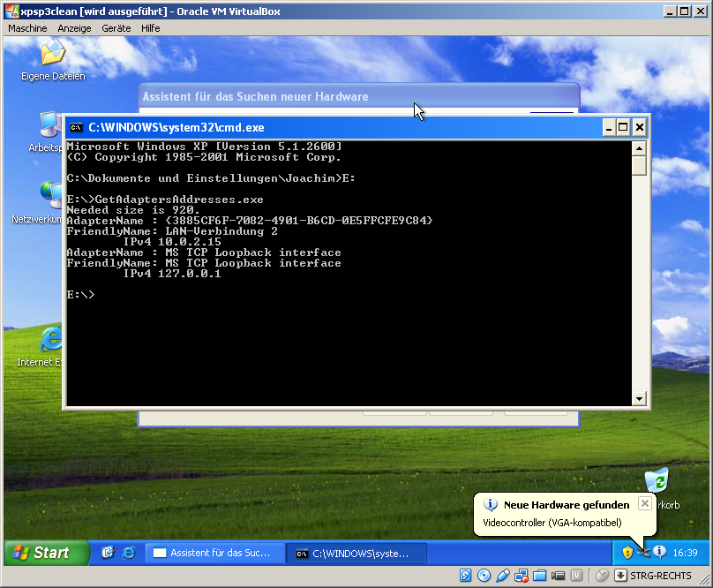Open the Hilfe menu

[150, 28]
